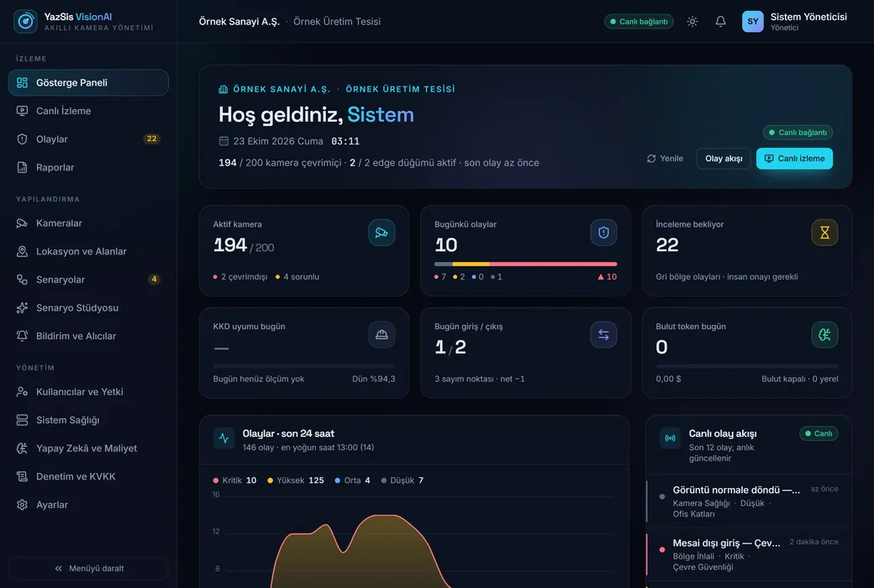
Task: Click the Olaylar son 24 saat pulse icon
Action: pyautogui.click(x=224, y=438)
